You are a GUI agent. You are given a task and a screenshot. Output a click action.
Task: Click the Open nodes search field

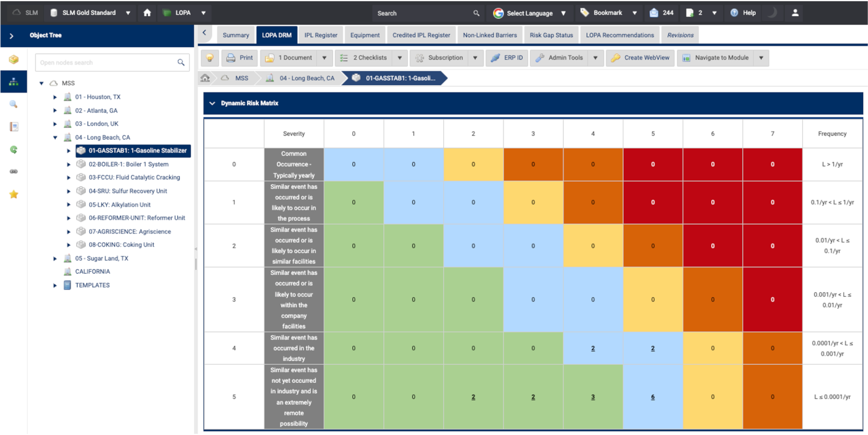coord(105,63)
